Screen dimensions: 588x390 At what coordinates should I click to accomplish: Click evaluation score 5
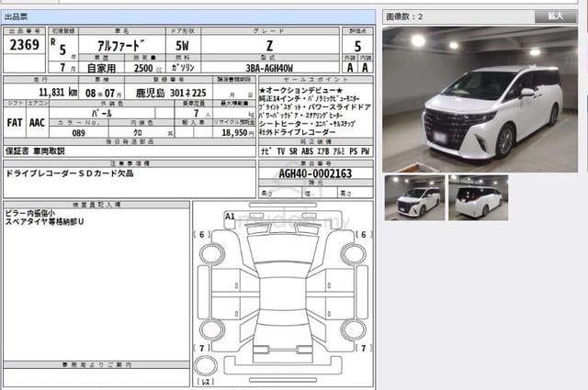357,47
